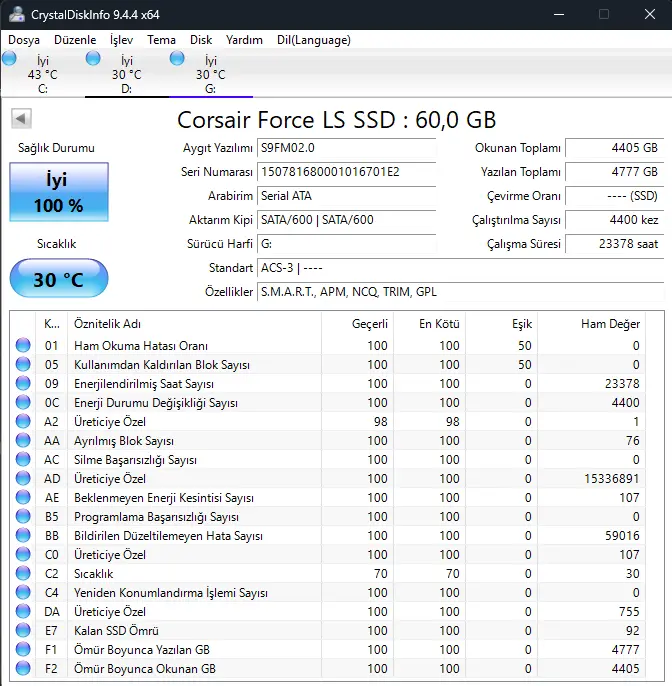This screenshot has width=672, height=686.
Task: Select Beklenmeyen Enerji Kesintisi Sayısı text
Action: coord(164,498)
